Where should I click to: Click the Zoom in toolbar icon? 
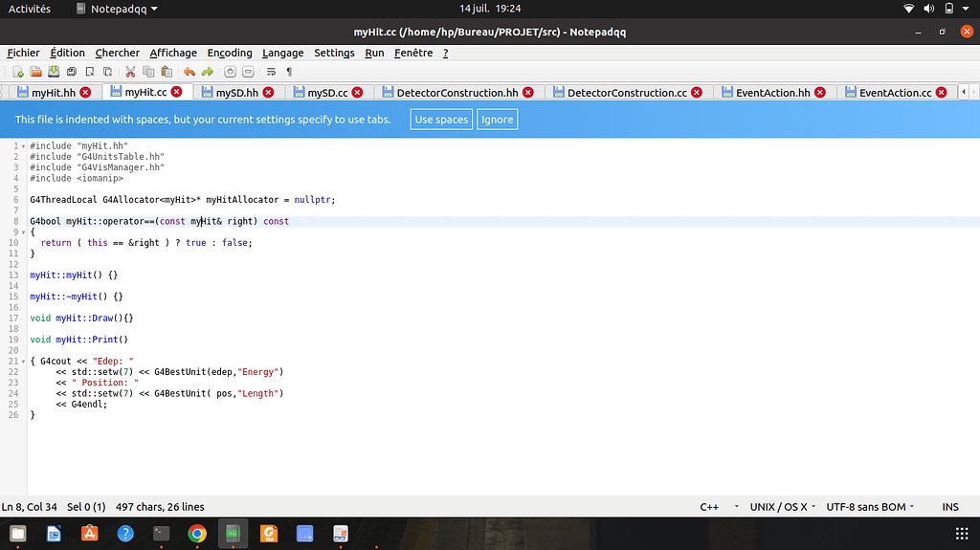pyautogui.click(x=231, y=72)
